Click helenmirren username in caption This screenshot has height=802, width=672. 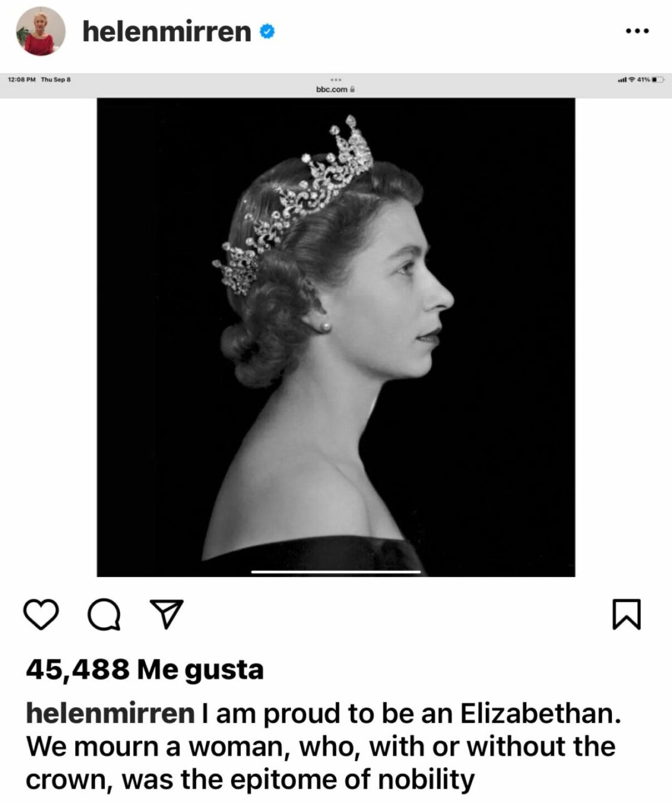coord(110,713)
